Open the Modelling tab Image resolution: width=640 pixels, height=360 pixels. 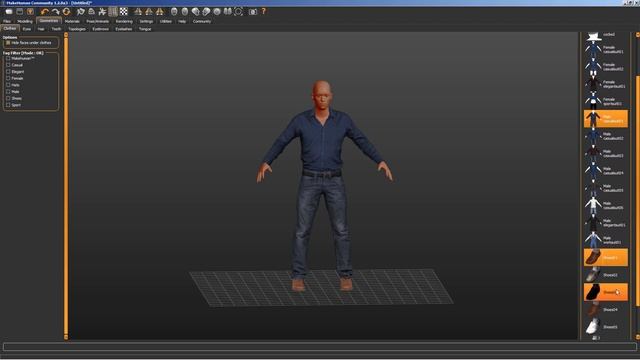24,21
